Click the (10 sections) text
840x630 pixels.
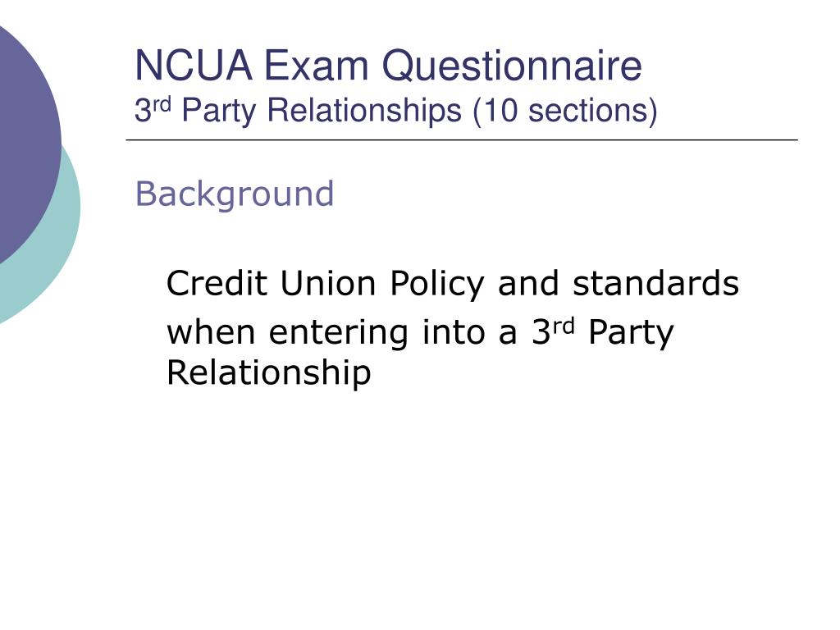[x=565, y=111]
